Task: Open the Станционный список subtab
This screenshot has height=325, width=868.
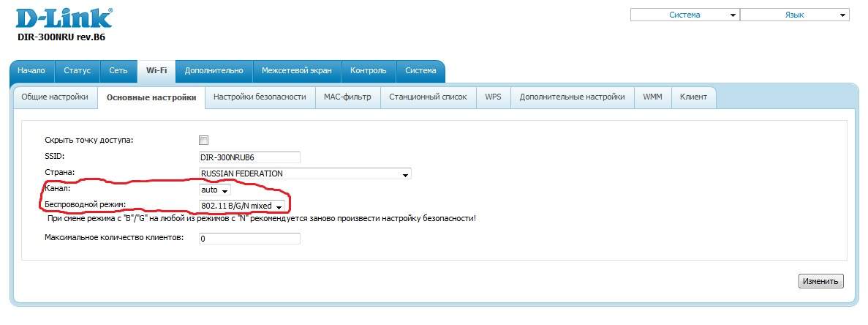Action: (428, 97)
